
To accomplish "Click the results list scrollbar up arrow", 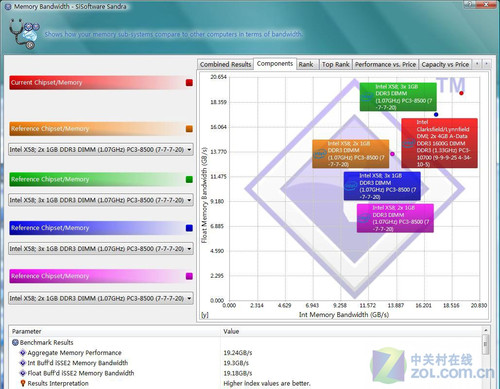I will [x=485, y=330].
